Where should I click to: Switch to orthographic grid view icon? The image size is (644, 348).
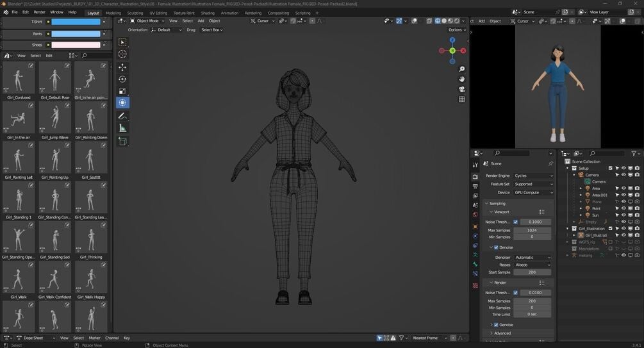462,99
